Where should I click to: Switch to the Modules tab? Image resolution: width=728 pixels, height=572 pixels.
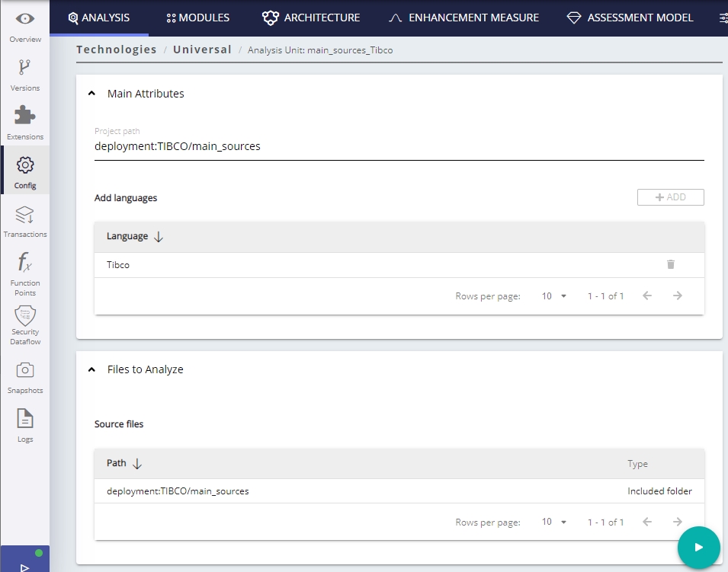197,18
